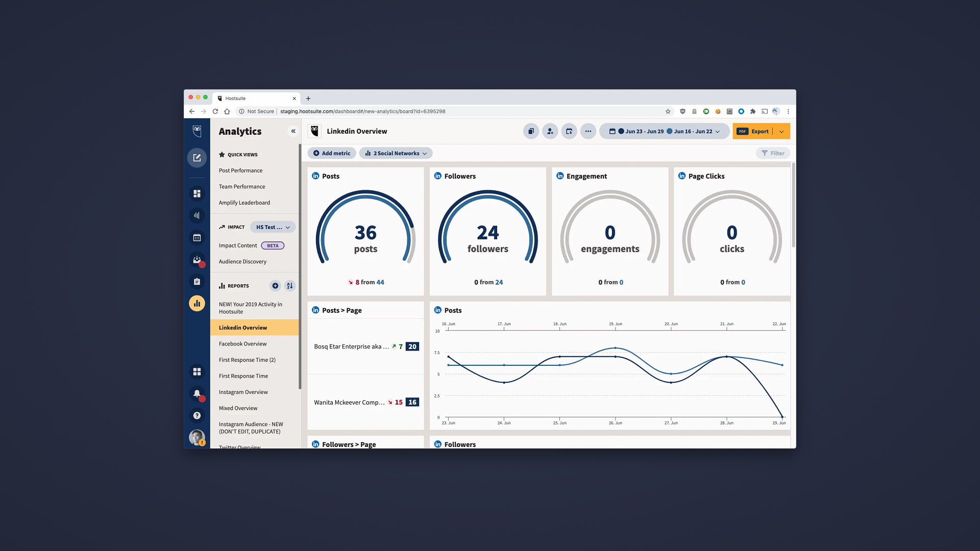This screenshot has height=551, width=980.
Task: Open the share board member icon
Action: [x=550, y=131]
